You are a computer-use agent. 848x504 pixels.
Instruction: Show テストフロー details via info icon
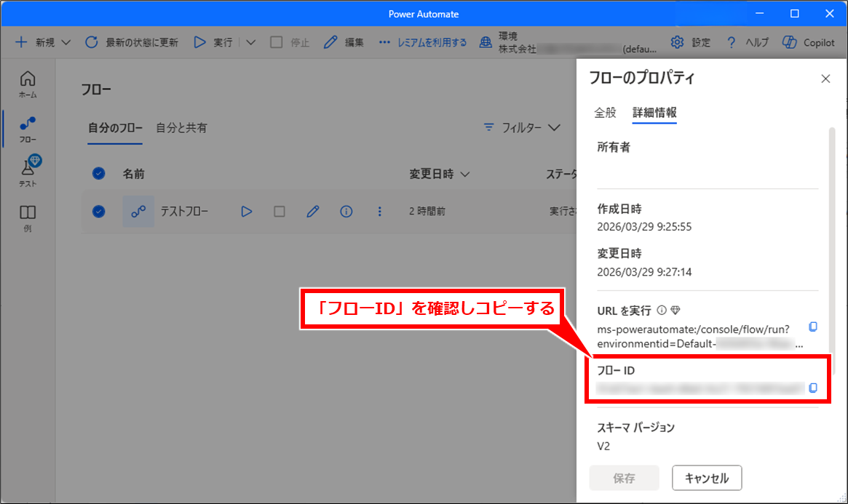tap(346, 212)
